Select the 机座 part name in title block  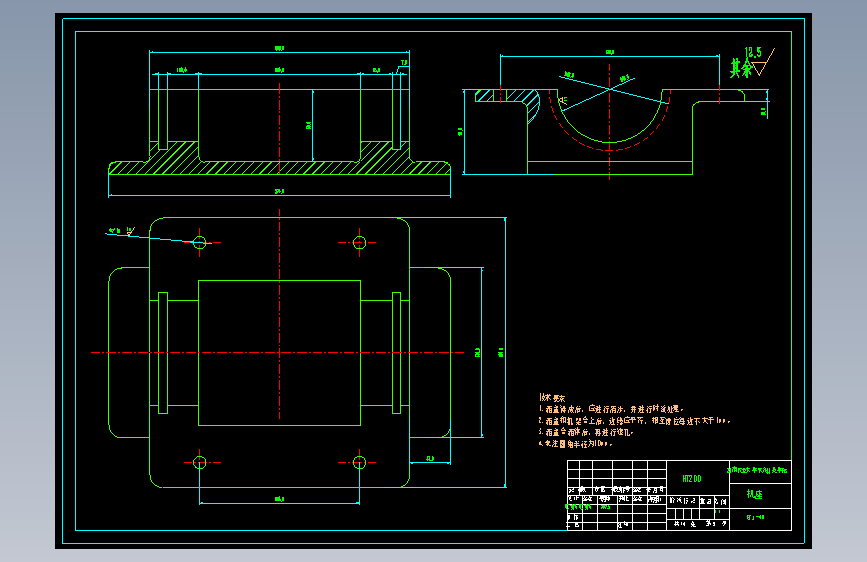[x=755, y=495]
